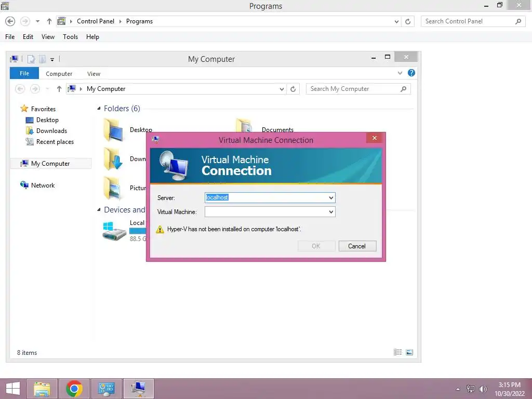532x399 pixels.
Task: Open Control Panel taskbar icon
Action: pos(106,389)
